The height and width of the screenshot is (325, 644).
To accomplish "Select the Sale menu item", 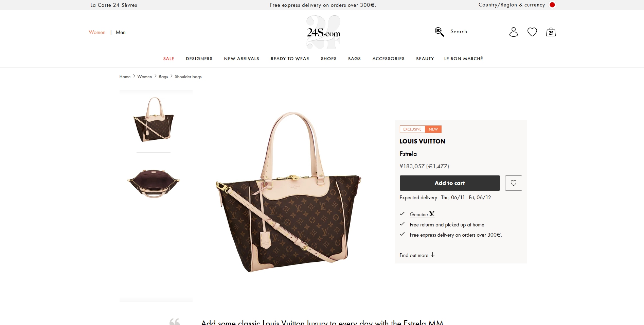I will (x=168, y=58).
